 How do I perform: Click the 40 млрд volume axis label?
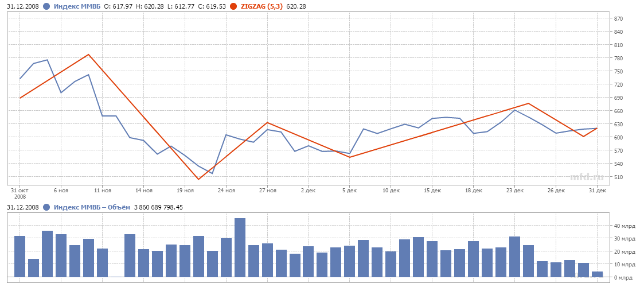pyautogui.click(x=625, y=226)
